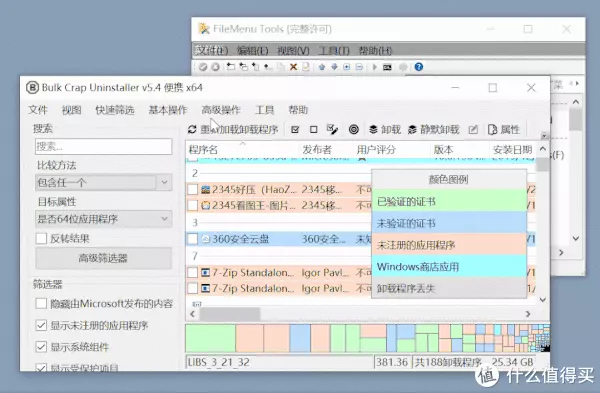Click the deselect-all empty box toolbar icon
This screenshot has height=393, width=600.
pyautogui.click(x=313, y=130)
